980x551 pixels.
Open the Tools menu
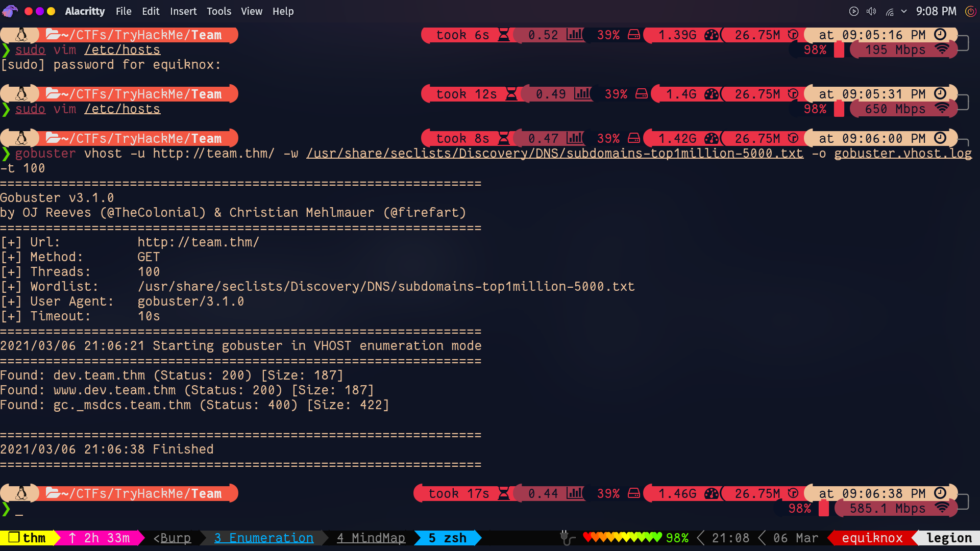tap(218, 11)
